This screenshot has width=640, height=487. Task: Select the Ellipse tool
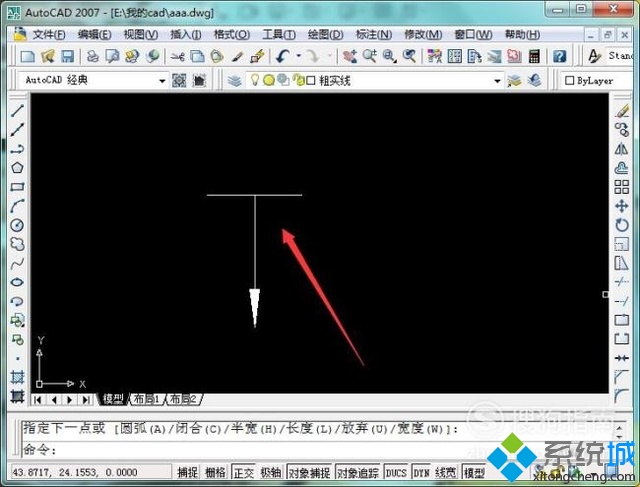point(17,282)
